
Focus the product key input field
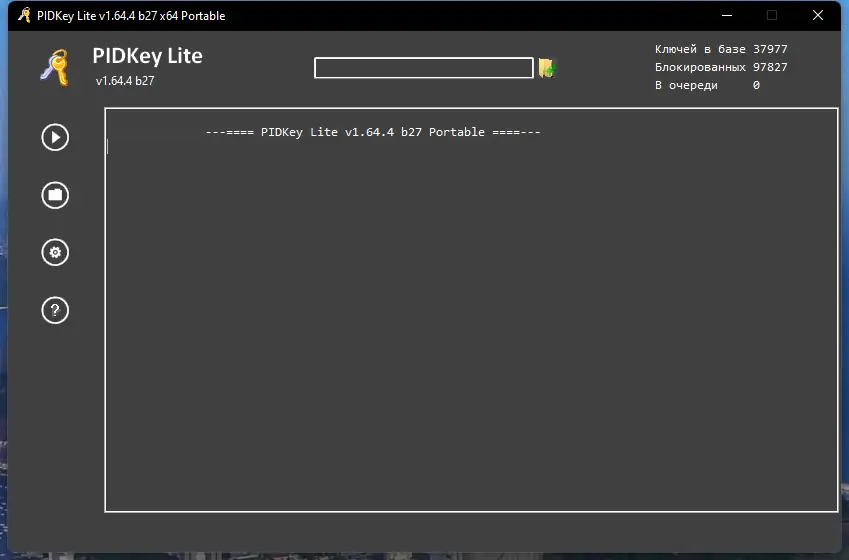(423, 68)
